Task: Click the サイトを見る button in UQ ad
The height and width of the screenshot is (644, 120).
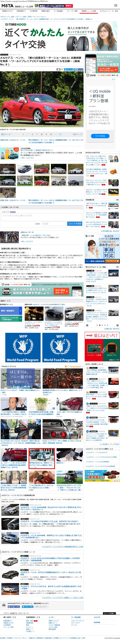Action: [x=100, y=136]
